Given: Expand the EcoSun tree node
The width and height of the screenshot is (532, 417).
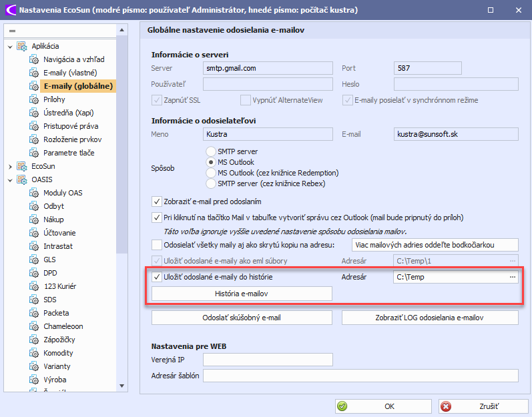Looking at the screenshot, I should [x=10, y=166].
